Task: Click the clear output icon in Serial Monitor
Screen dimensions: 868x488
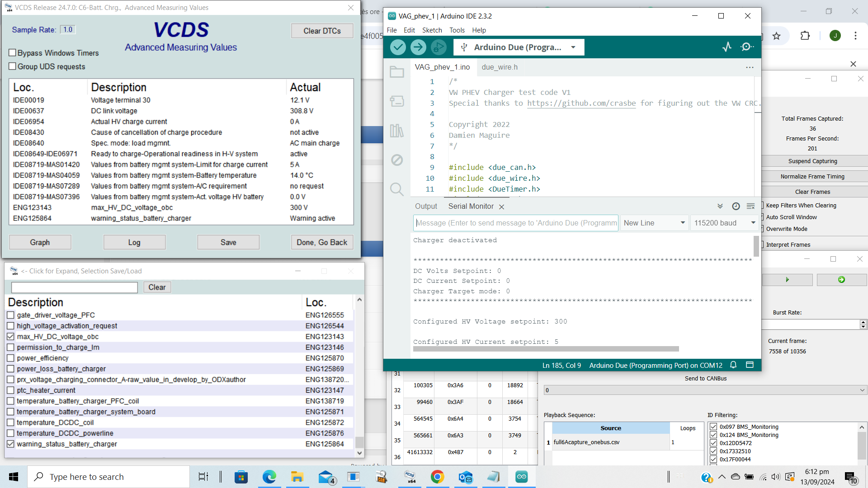Action: point(751,206)
